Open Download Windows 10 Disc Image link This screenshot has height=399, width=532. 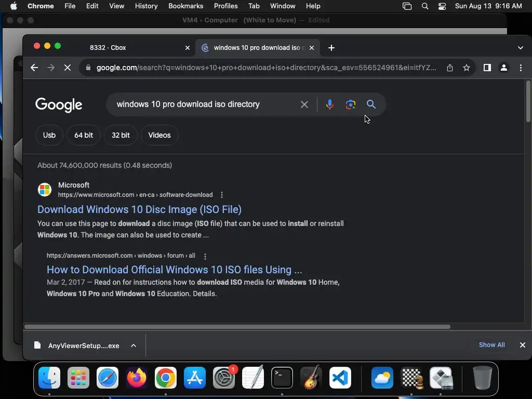(139, 209)
